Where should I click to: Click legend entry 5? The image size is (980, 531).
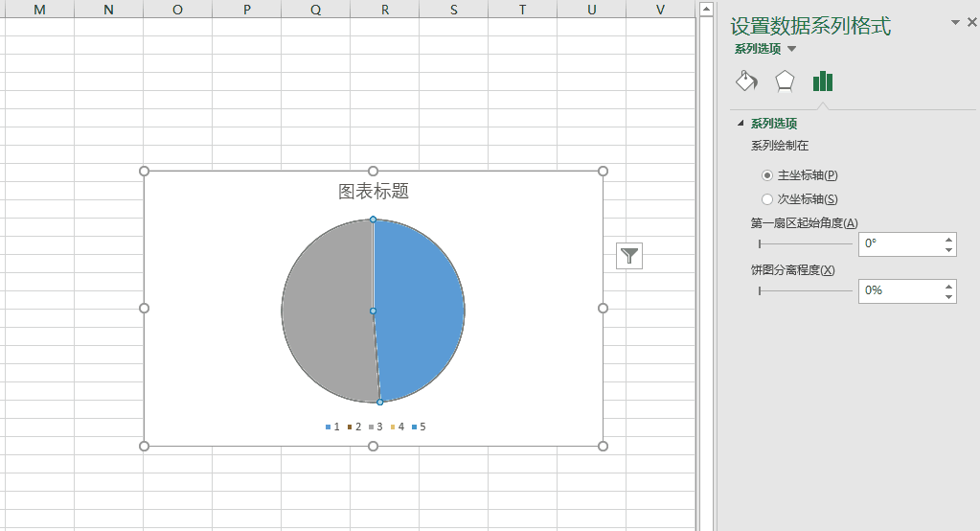(x=419, y=427)
